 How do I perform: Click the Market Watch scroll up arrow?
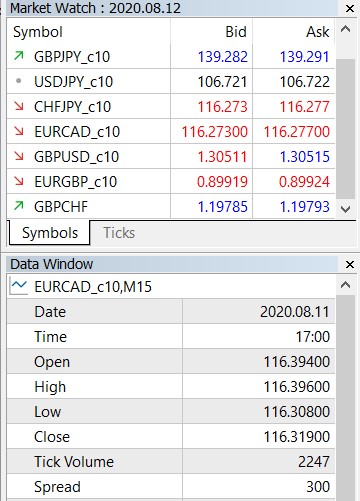click(345, 29)
